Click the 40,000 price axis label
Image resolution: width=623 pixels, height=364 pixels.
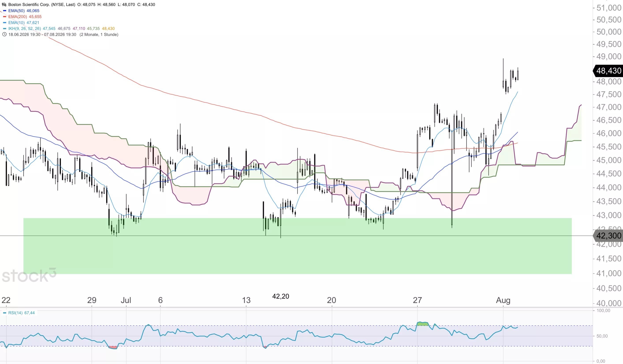(x=609, y=303)
